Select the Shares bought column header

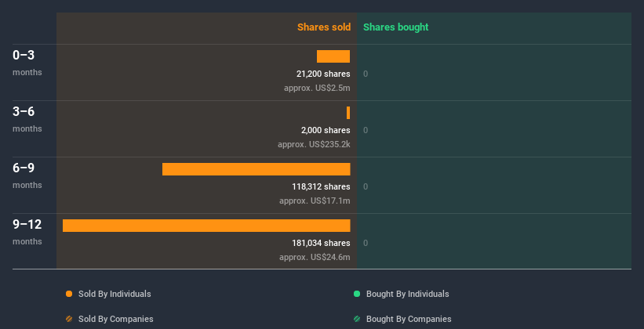[395, 27]
